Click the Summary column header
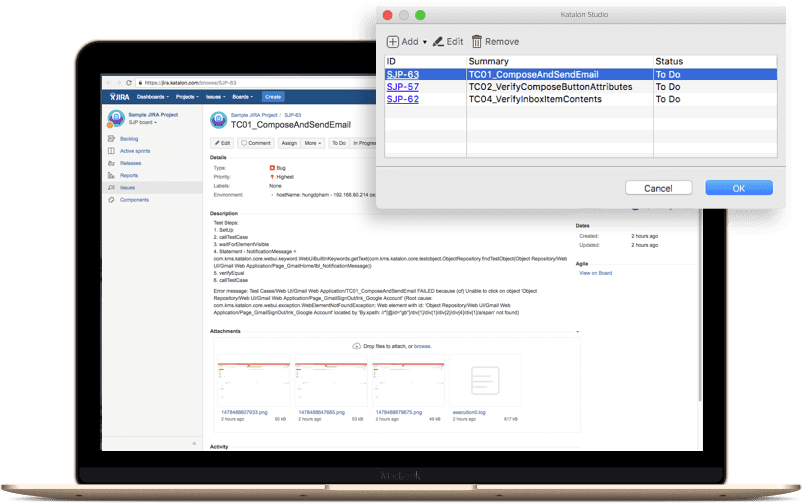This screenshot has width=802, height=504. 560,61
